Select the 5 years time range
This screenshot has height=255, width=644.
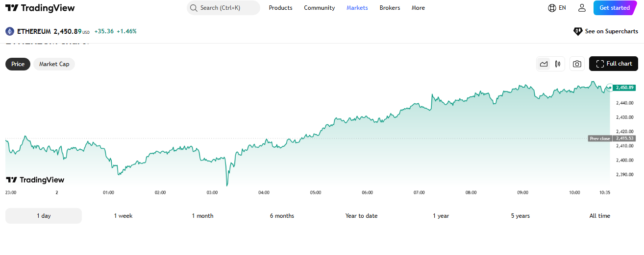pos(520,216)
